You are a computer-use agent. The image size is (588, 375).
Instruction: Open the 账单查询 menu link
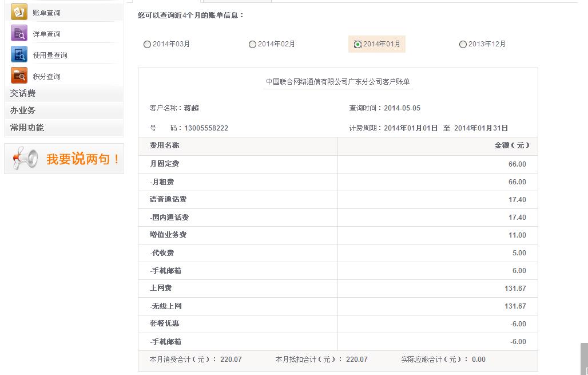[46, 13]
